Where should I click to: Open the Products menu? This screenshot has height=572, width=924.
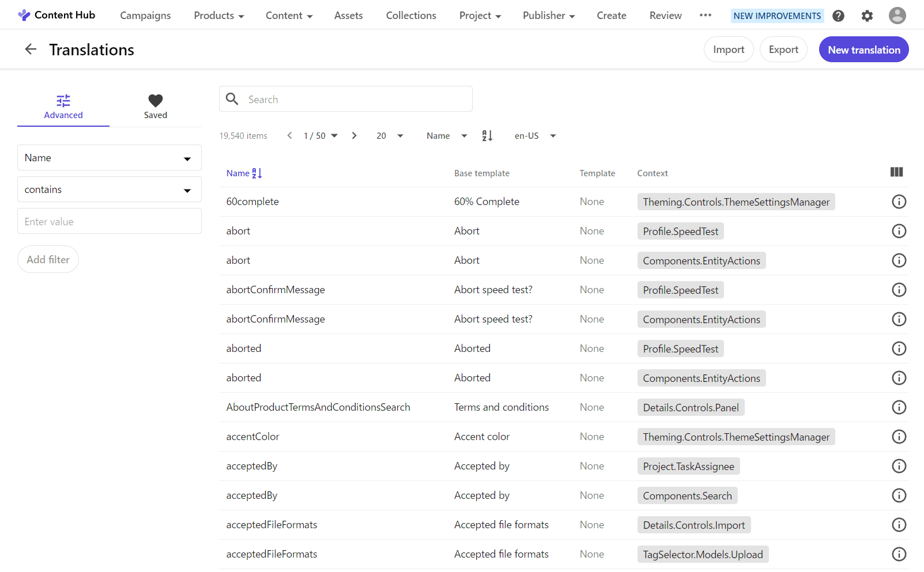coord(218,16)
